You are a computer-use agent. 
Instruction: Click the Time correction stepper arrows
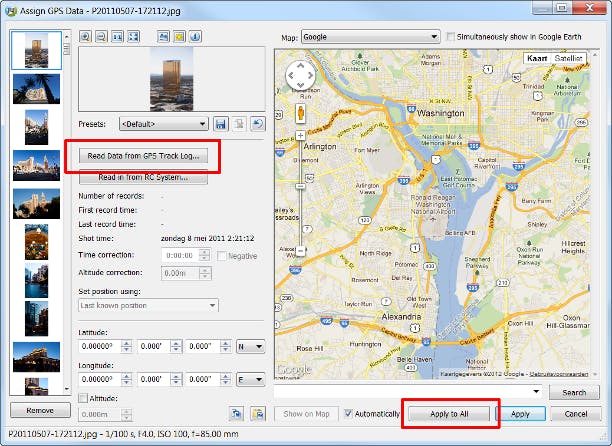point(204,255)
